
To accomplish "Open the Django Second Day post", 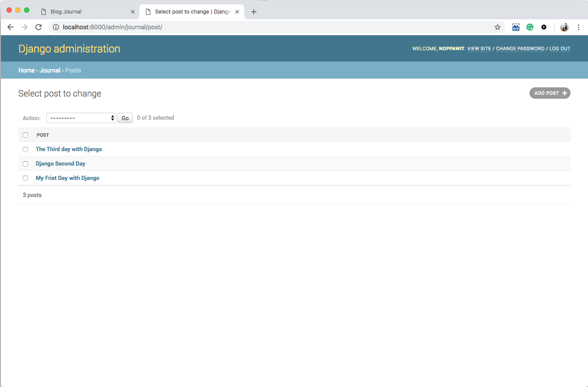I will (x=61, y=164).
